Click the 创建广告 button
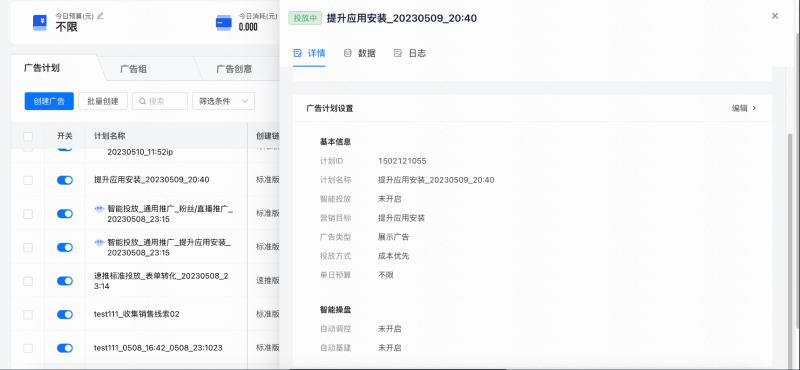 (x=49, y=101)
